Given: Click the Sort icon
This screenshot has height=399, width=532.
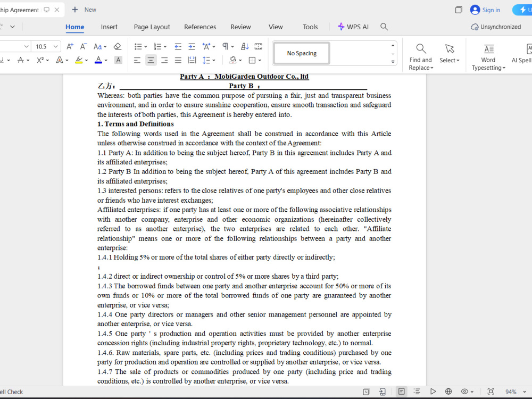Looking at the screenshot, I should point(245,46).
